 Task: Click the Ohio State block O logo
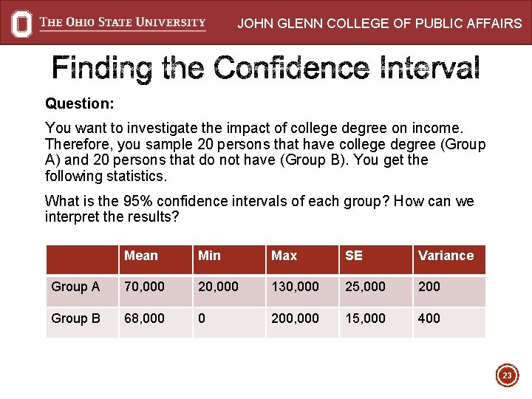point(22,23)
